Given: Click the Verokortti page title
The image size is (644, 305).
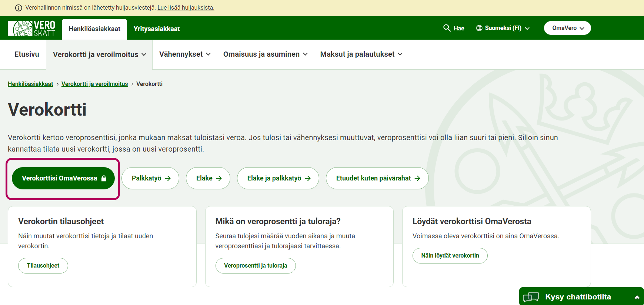Looking at the screenshot, I should [47, 110].
